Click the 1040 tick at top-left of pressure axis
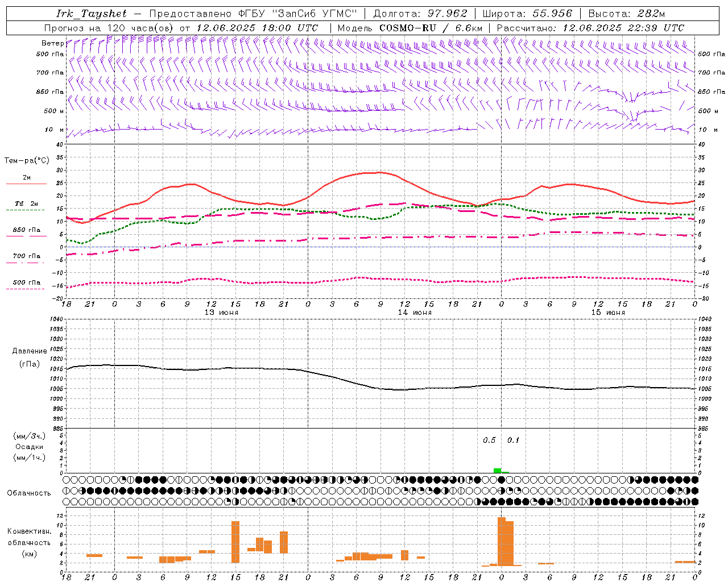The width and height of the screenshot is (728, 582). pos(57,319)
